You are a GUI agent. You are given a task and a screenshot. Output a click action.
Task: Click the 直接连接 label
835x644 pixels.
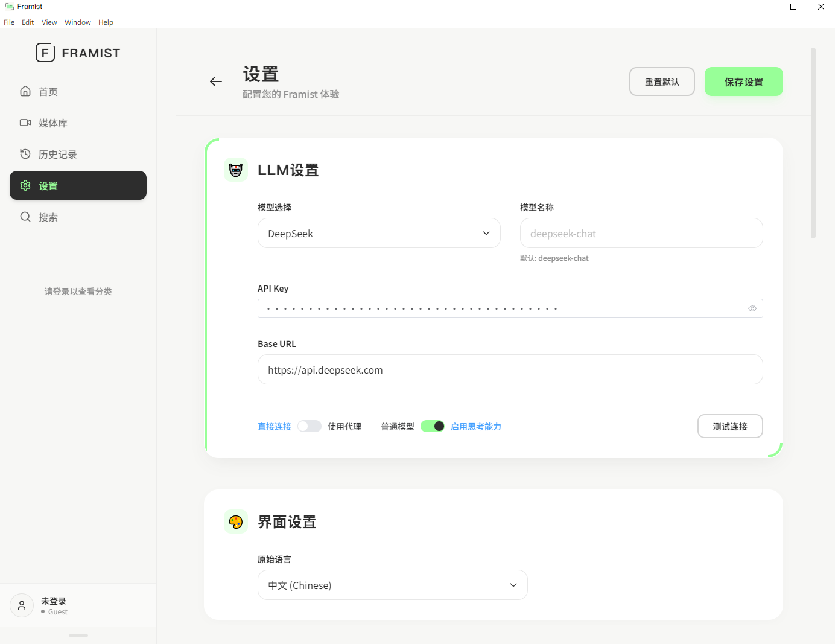(275, 427)
